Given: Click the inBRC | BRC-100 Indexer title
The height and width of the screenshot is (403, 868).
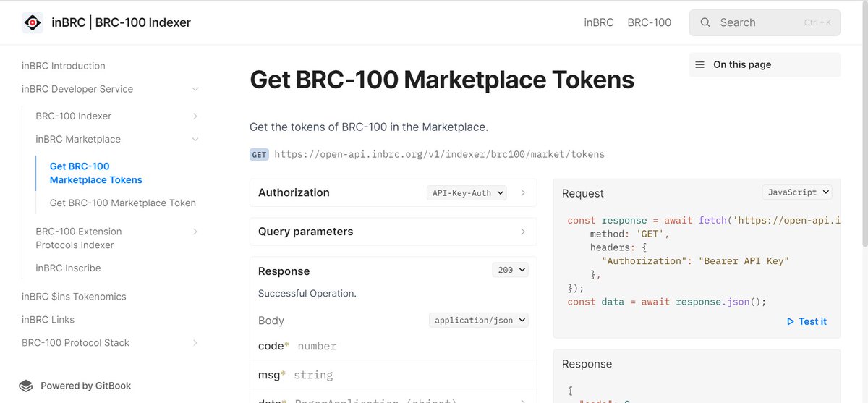Looking at the screenshot, I should (x=122, y=22).
